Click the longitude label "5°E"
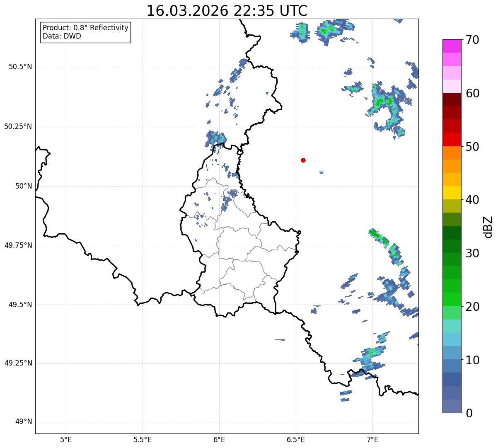This screenshot has width=498, height=448. [66, 440]
